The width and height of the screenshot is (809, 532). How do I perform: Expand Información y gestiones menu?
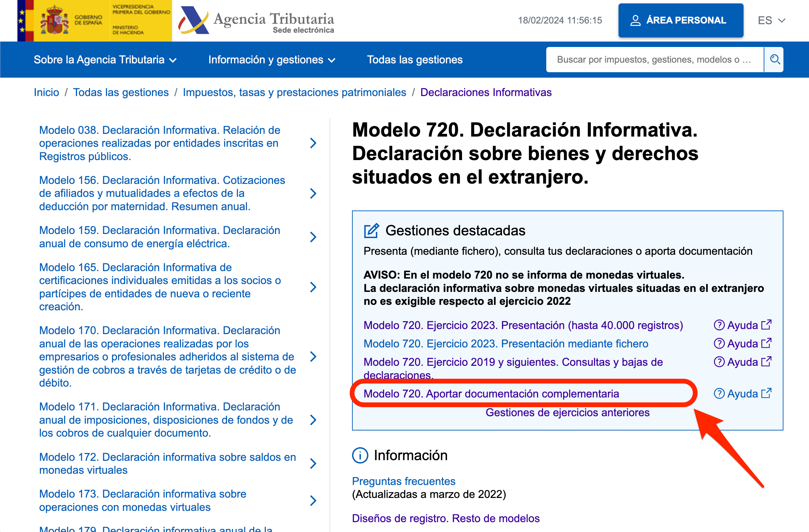[x=272, y=60]
